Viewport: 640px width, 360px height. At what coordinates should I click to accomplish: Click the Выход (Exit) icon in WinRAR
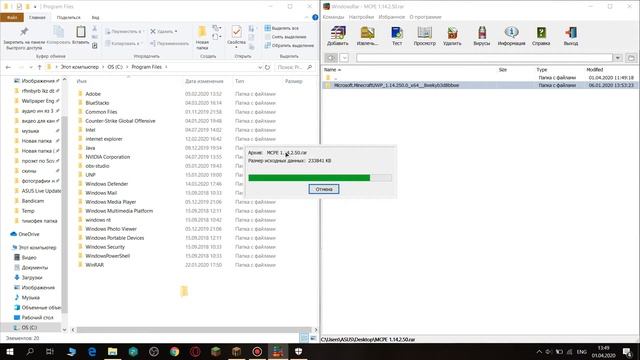pos(571,33)
